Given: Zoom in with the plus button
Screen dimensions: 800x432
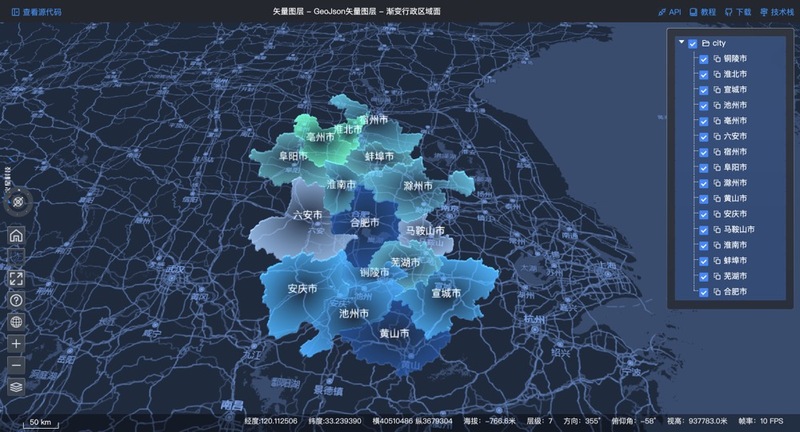Looking at the screenshot, I should pos(16,344).
